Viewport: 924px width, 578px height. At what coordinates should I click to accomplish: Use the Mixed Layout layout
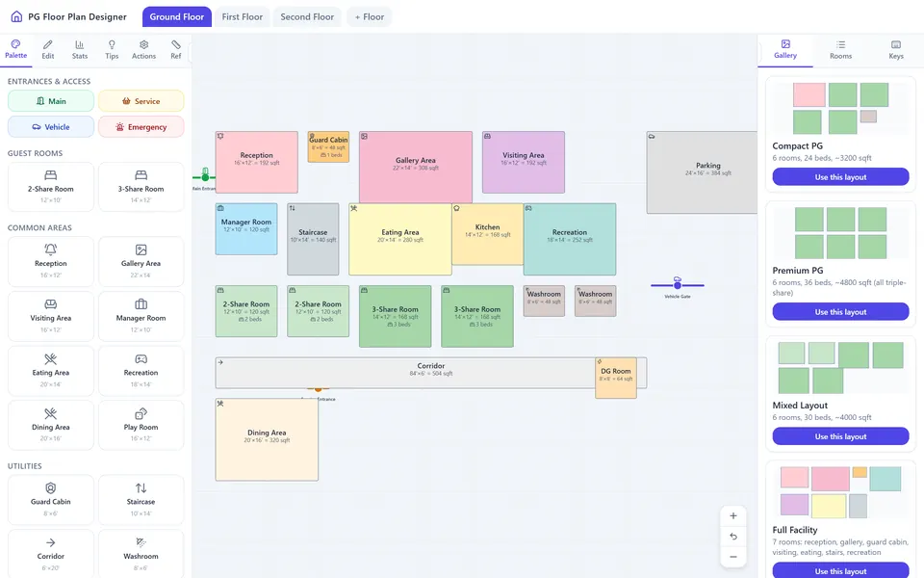840,436
